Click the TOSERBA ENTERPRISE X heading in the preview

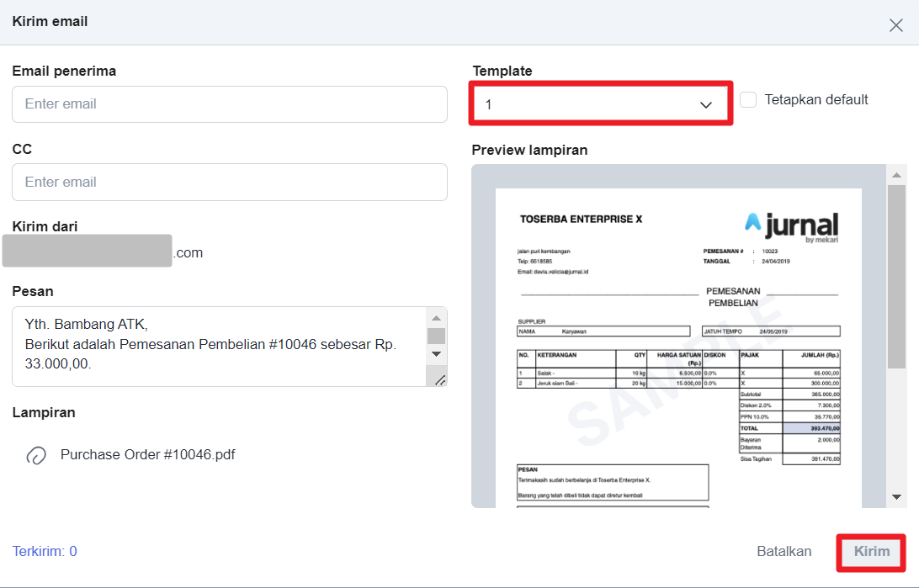pos(581,219)
